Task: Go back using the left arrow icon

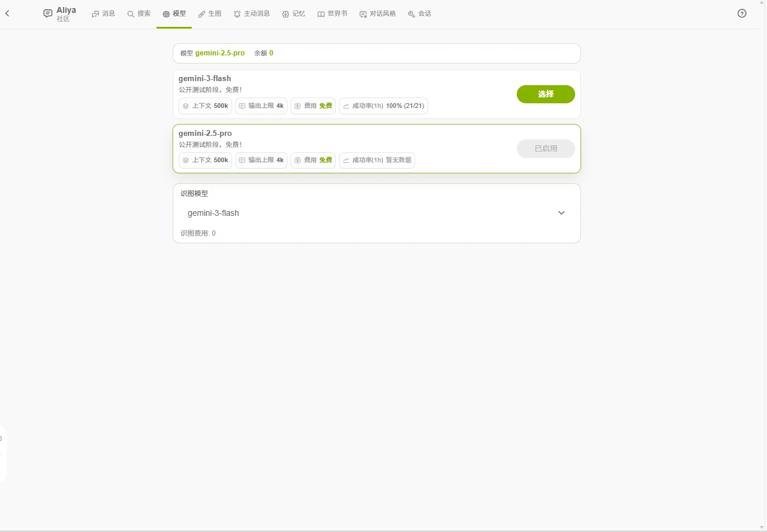Action: [x=7, y=13]
